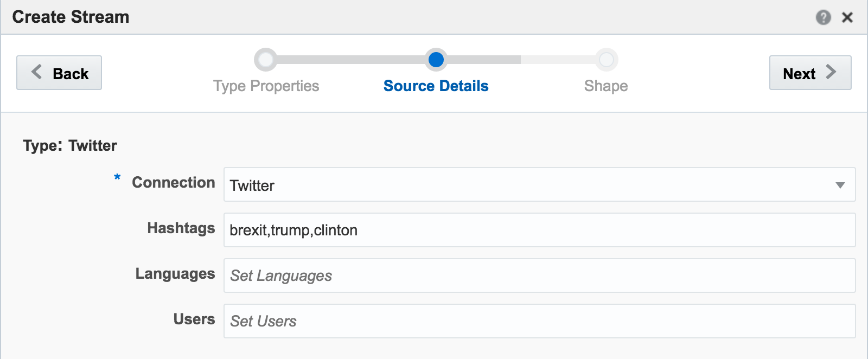Select the Shape step circle

click(x=606, y=60)
